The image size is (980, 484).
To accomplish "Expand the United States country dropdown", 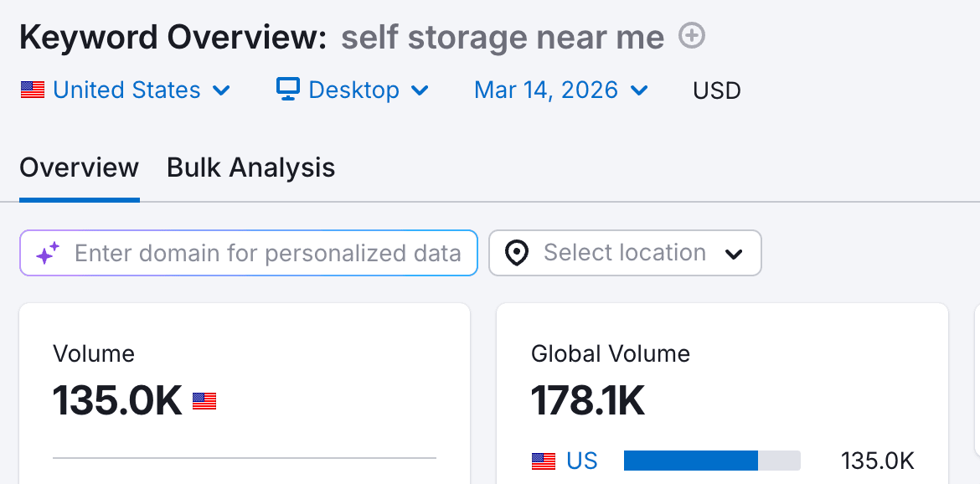I will pos(221,90).
